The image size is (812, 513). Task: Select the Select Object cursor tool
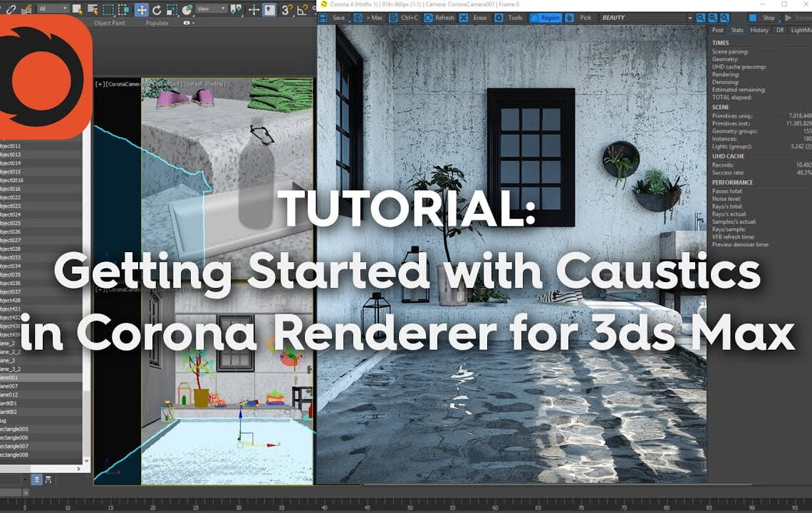pos(77,9)
